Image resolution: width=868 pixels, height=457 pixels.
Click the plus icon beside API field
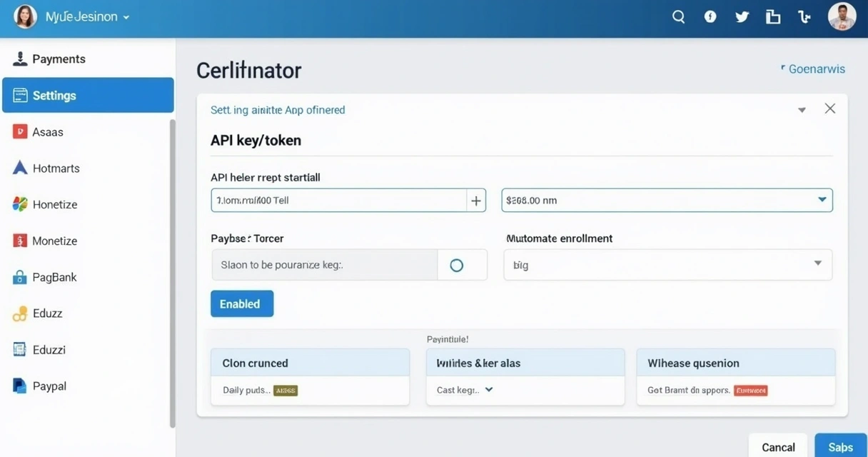point(476,201)
